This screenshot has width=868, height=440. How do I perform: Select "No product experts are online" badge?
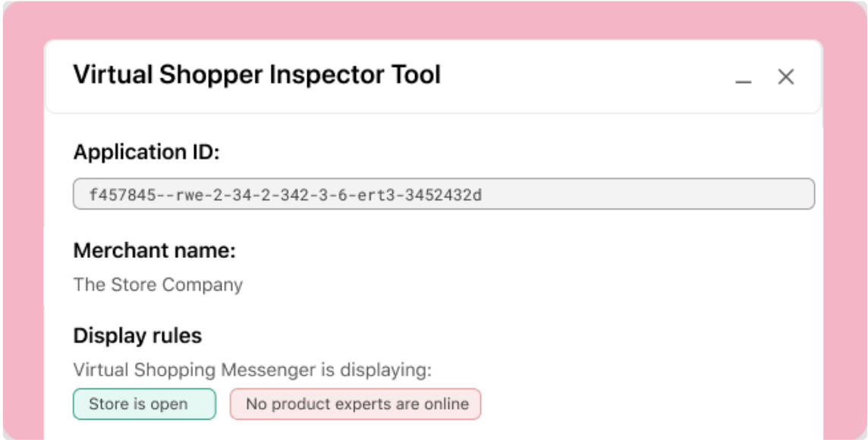(x=355, y=404)
